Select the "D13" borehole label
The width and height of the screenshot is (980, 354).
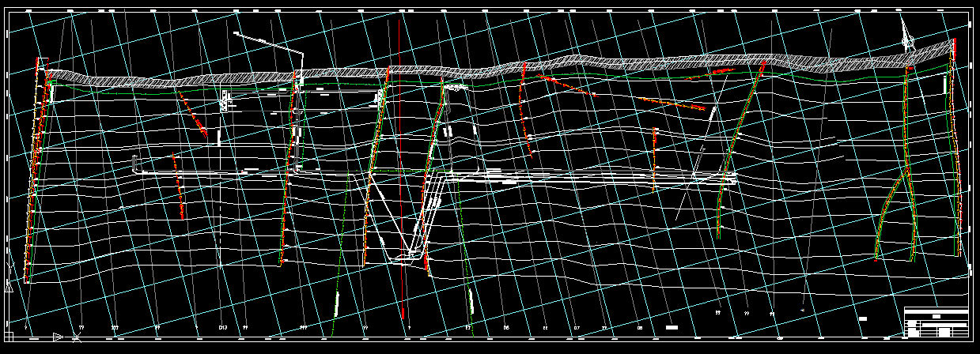223,326
